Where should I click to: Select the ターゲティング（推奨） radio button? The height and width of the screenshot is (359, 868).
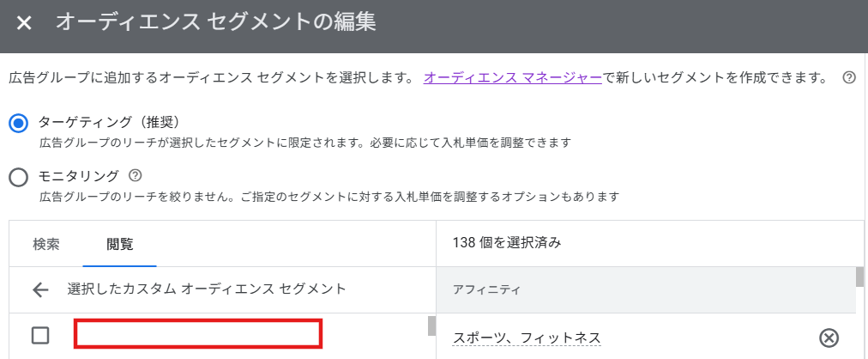click(19, 123)
